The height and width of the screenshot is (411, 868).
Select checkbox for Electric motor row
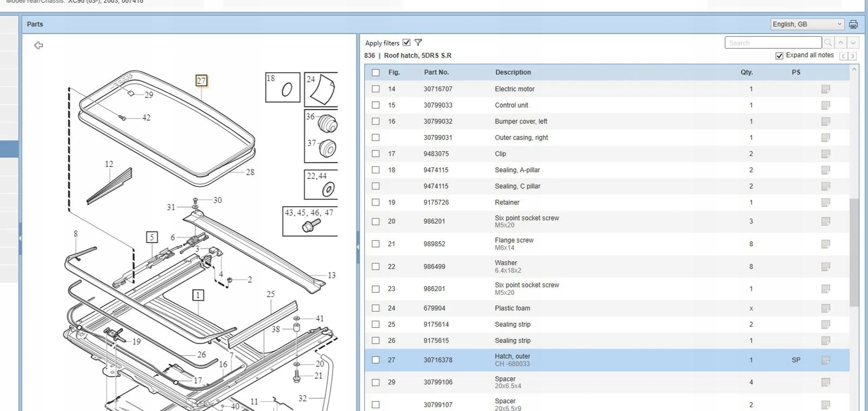375,89
